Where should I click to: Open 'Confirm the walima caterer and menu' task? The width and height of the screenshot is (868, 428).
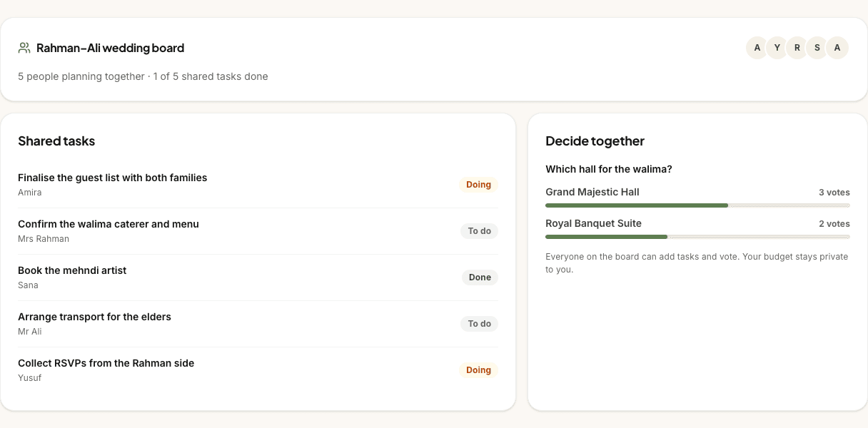(108, 224)
